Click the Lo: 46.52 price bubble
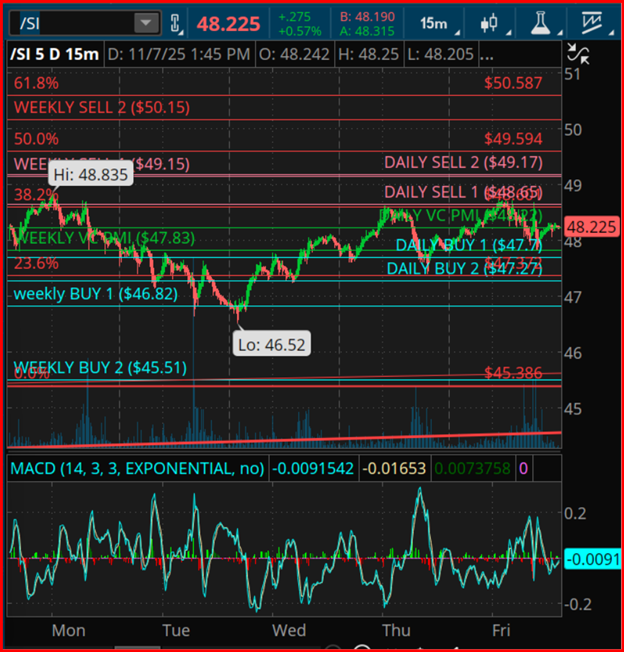The height and width of the screenshot is (652, 624). [x=271, y=344]
